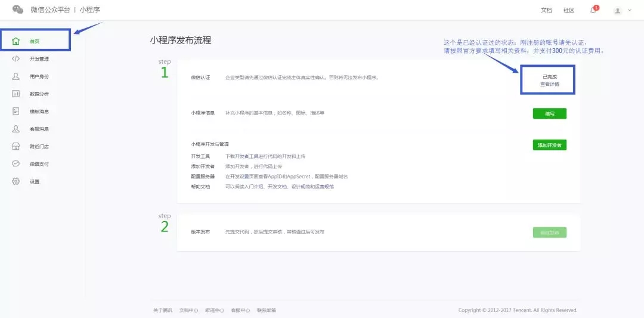Open 开发管理 via its code-bracket icon

pos(16,58)
